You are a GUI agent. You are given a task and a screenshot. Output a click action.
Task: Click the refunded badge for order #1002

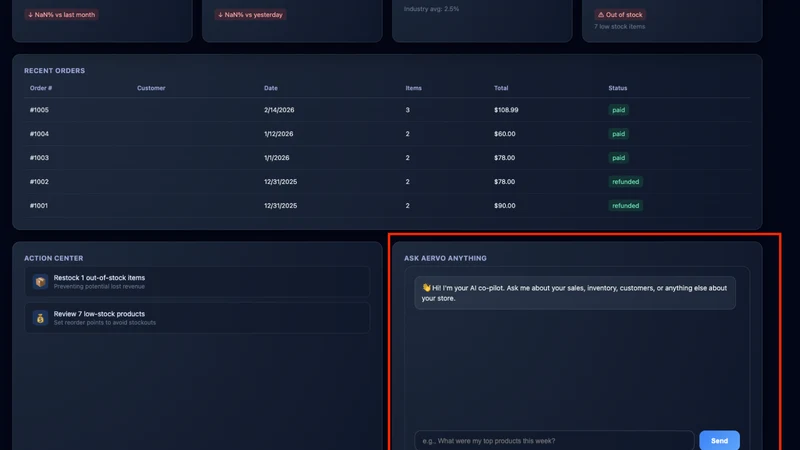click(x=626, y=182)
